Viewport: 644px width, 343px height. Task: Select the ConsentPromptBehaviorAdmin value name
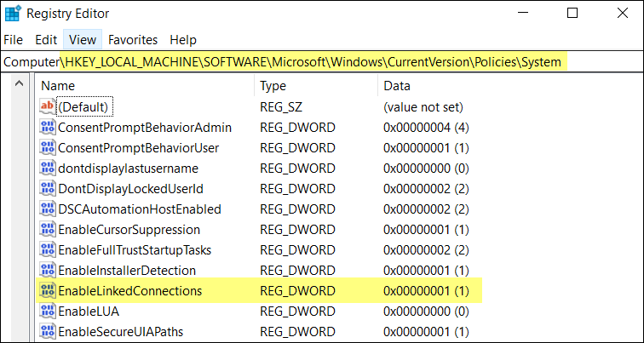[x=145, y=128]
